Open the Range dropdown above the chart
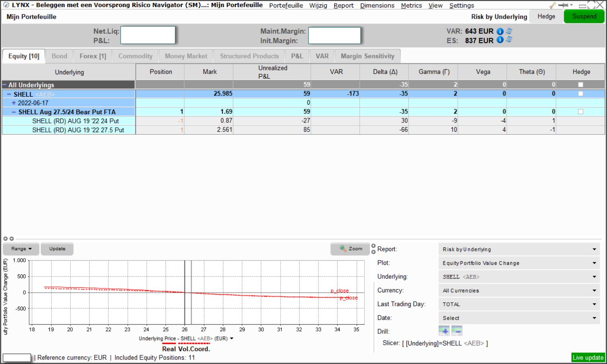607x364 pixels. tap(21, 249)
